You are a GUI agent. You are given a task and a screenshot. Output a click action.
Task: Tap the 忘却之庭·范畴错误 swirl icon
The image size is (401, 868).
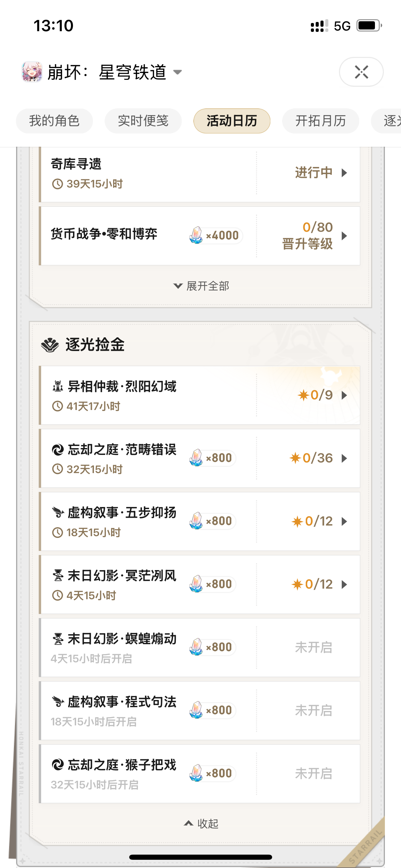(58, 450)
